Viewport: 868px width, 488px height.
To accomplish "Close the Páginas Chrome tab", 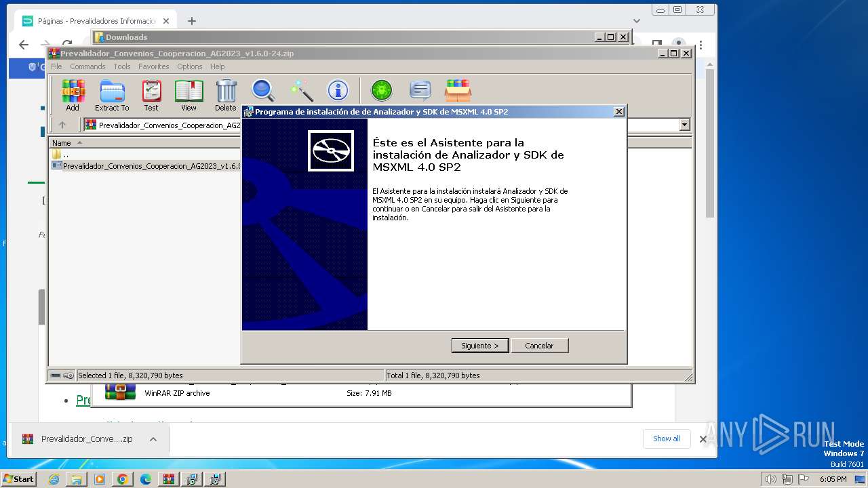I will (x=166, y=21).
